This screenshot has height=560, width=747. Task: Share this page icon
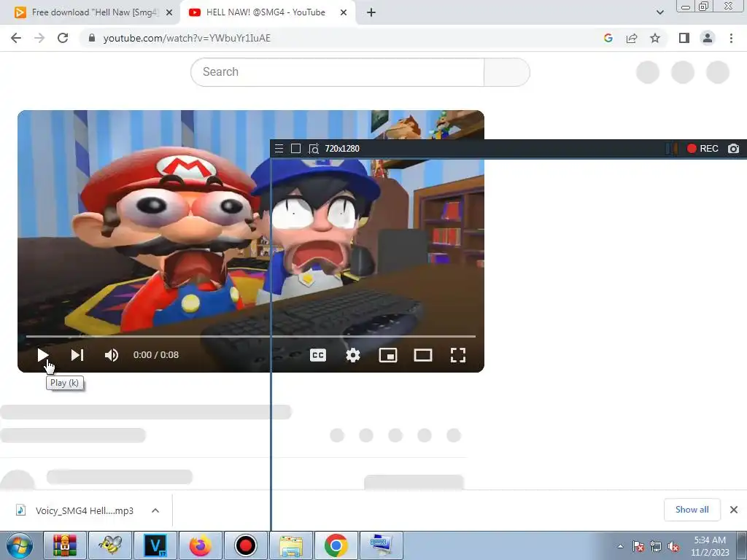tap(632, 38)
